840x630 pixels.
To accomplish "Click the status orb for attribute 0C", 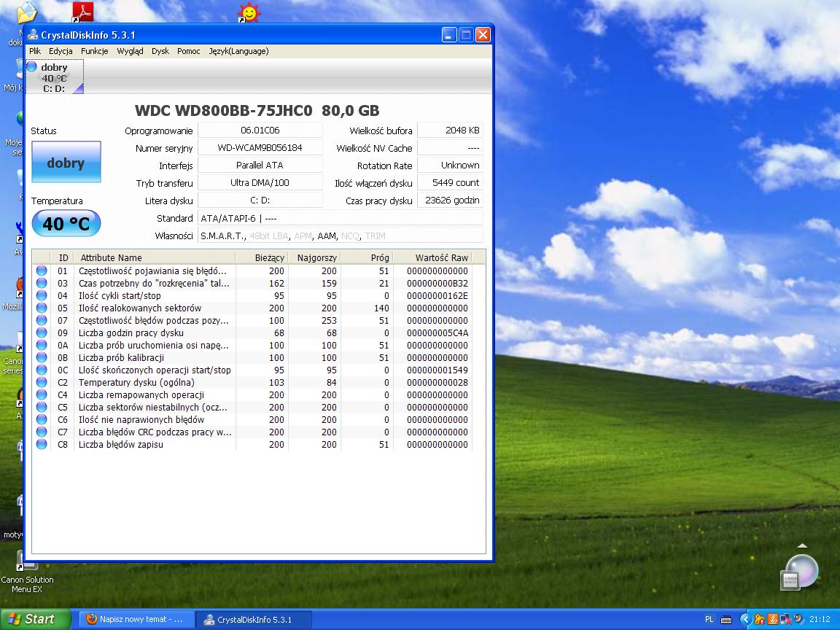I will 42,370.
